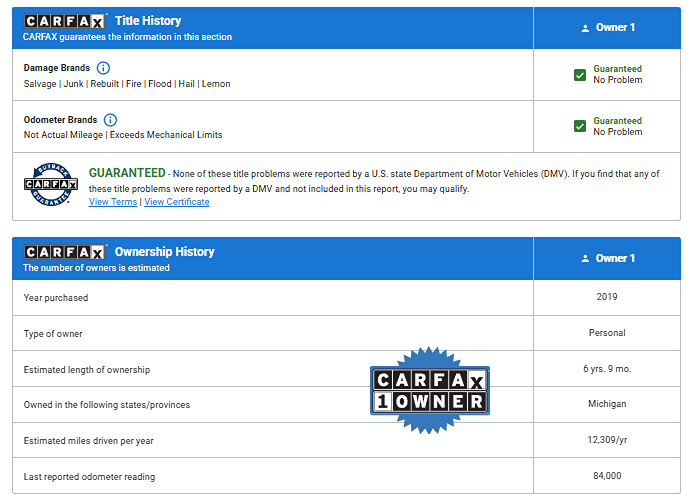Select the Title History section heading
694x503 pixels.
[148, 21]
